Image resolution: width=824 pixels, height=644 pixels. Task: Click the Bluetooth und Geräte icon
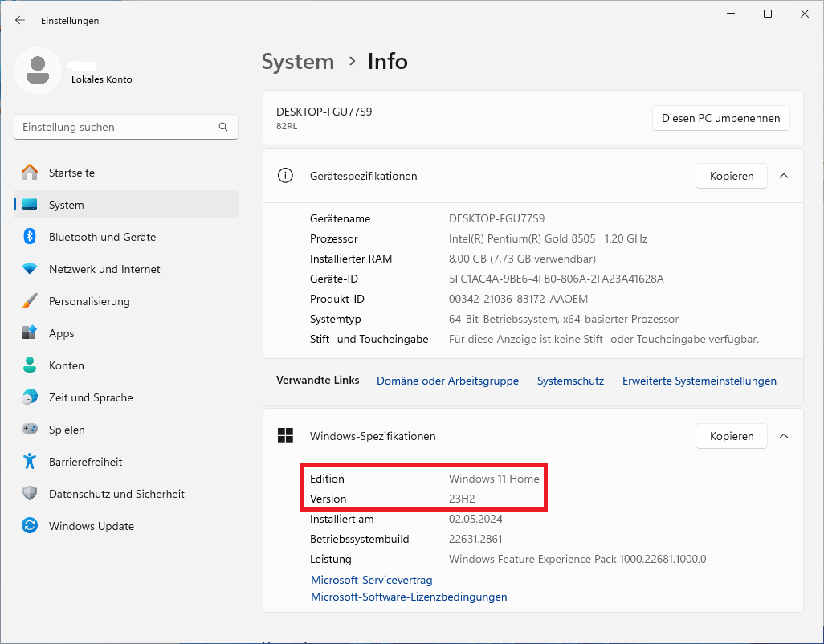(30, 237)
